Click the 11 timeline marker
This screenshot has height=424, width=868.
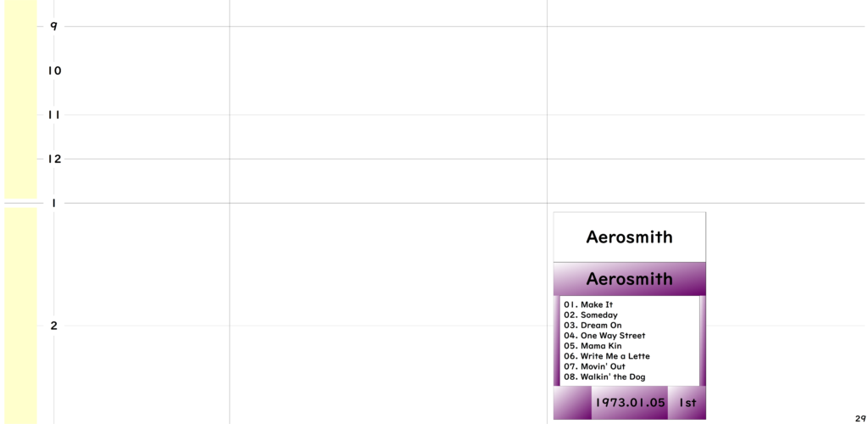[54, 114]
